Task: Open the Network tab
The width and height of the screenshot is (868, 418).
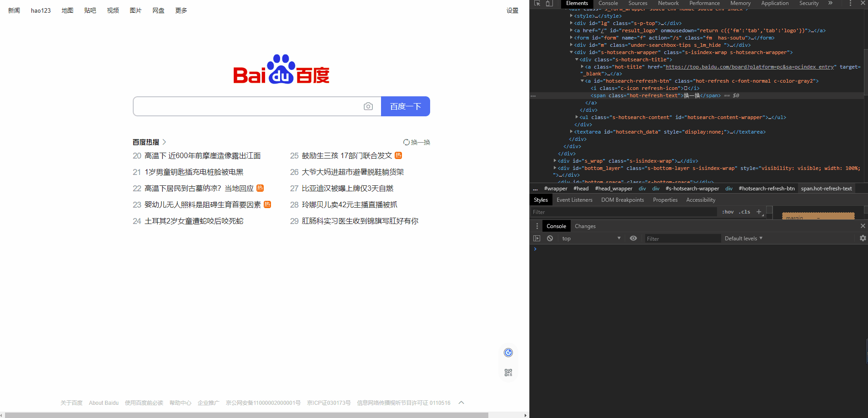Action: (668, 3)
